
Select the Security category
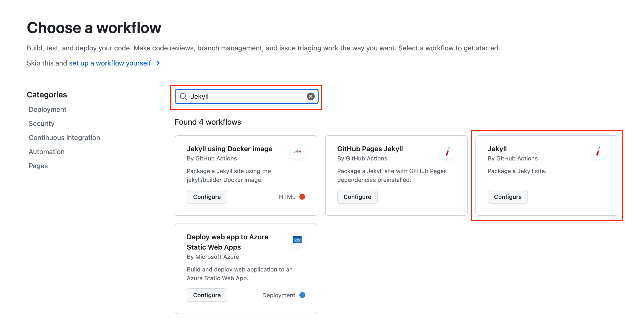(x=42, y=123)
